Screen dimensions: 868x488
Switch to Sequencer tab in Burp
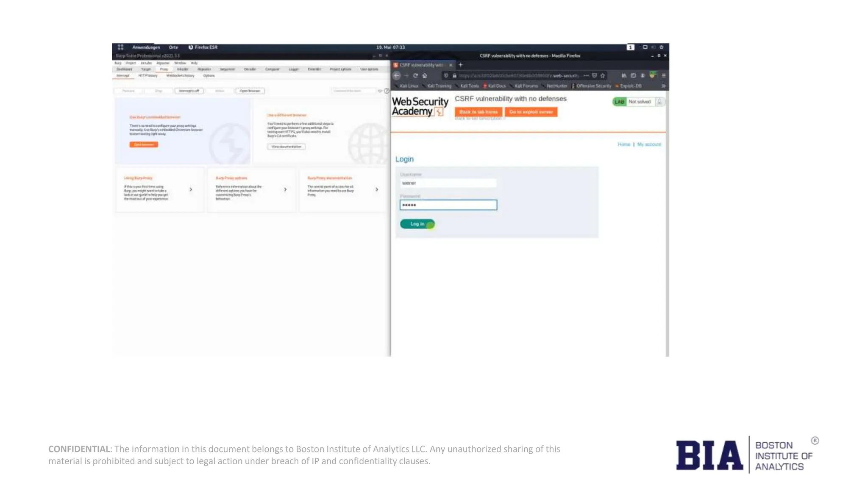pos(227,69)
